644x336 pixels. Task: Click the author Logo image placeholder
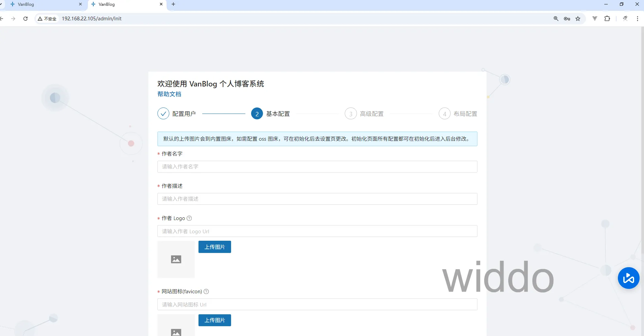(176, 259)
